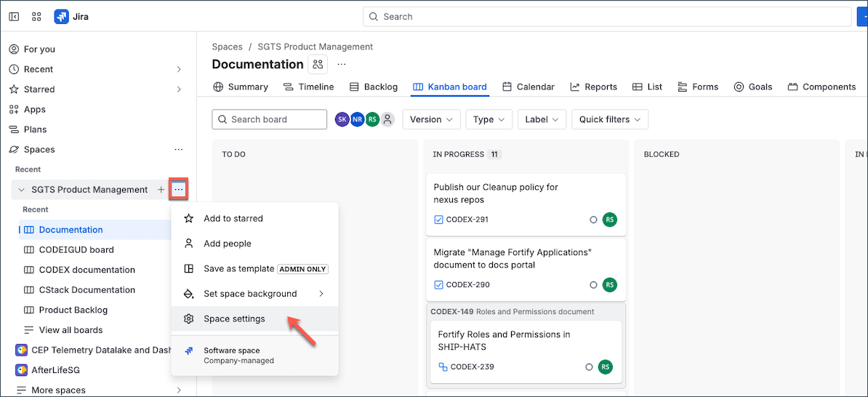Collapse SGTS Product Management chevron
Screen dimensions: 868x397
(x=22, y=190)
